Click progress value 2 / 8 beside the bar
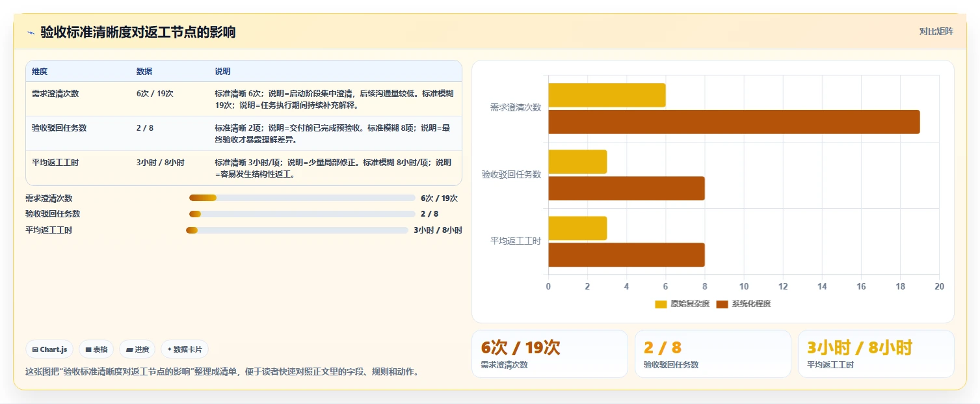 pos(429,214)
